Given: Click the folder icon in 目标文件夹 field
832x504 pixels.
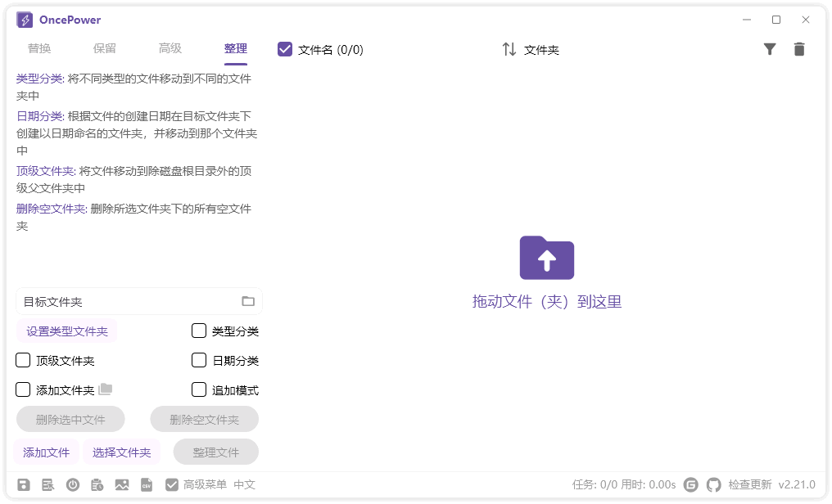Looking at the screenshot, I should coord(248,301).
